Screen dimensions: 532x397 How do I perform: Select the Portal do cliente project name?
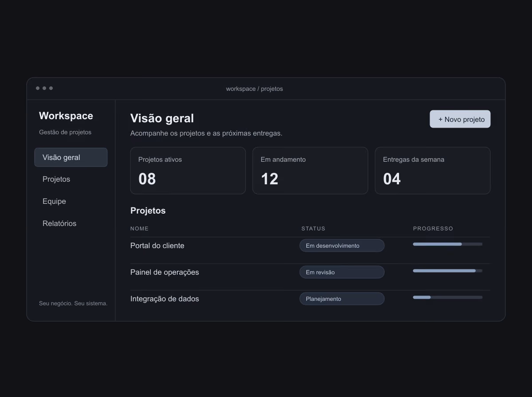coord(157,245)
